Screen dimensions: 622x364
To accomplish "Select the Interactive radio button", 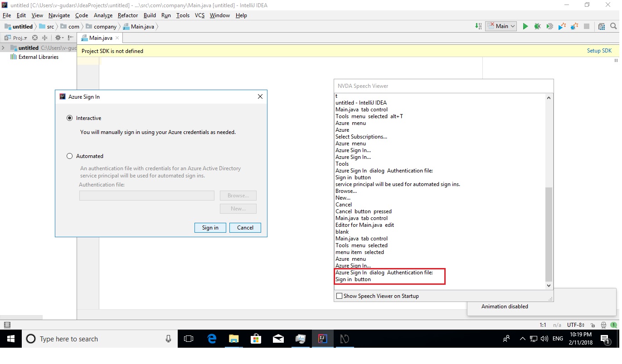I will (x=69, y=118).
